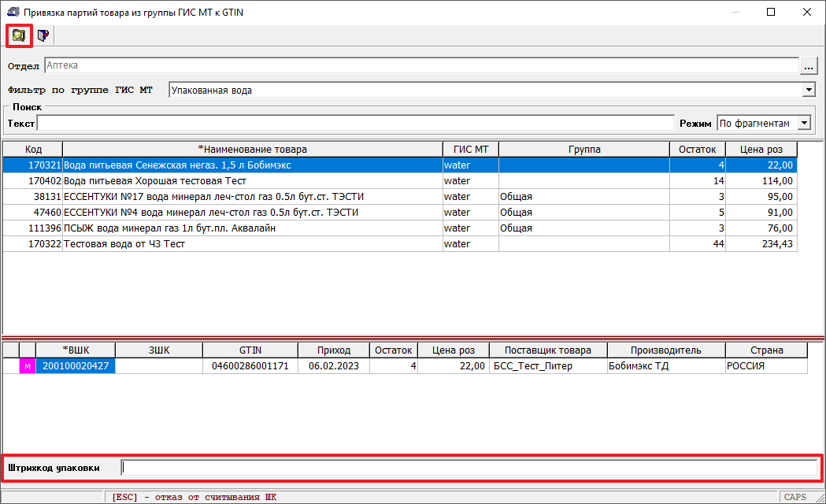The image size is (826, 504).
Task: Click the Код column header
Action: coord(33,150)
